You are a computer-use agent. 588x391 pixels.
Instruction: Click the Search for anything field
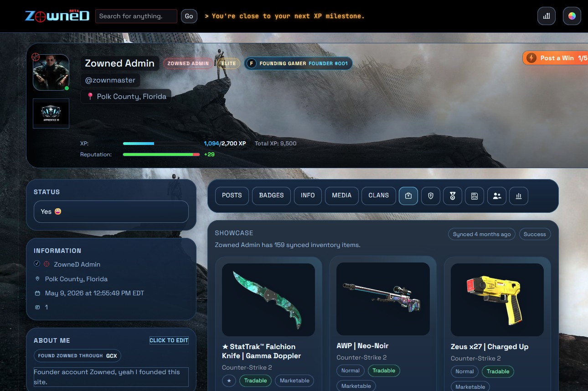pos(136,16)
